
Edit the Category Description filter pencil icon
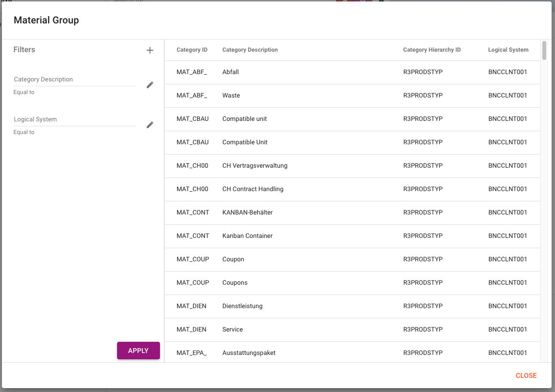(150, 85)
